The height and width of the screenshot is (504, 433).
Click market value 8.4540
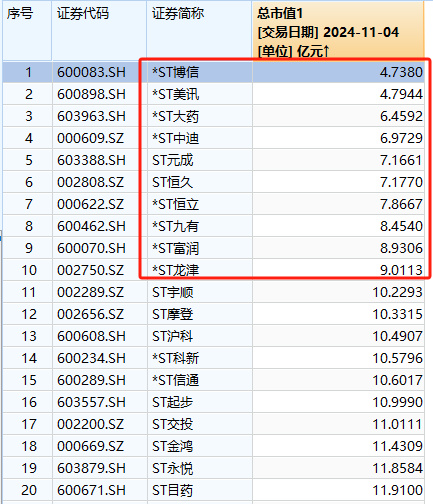401,226
